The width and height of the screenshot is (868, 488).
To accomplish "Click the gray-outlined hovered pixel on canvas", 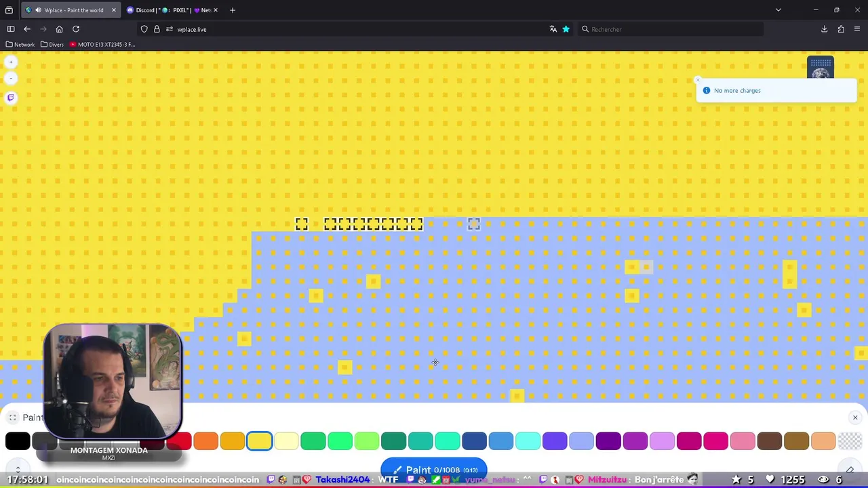I will click(x=474, y=224).
